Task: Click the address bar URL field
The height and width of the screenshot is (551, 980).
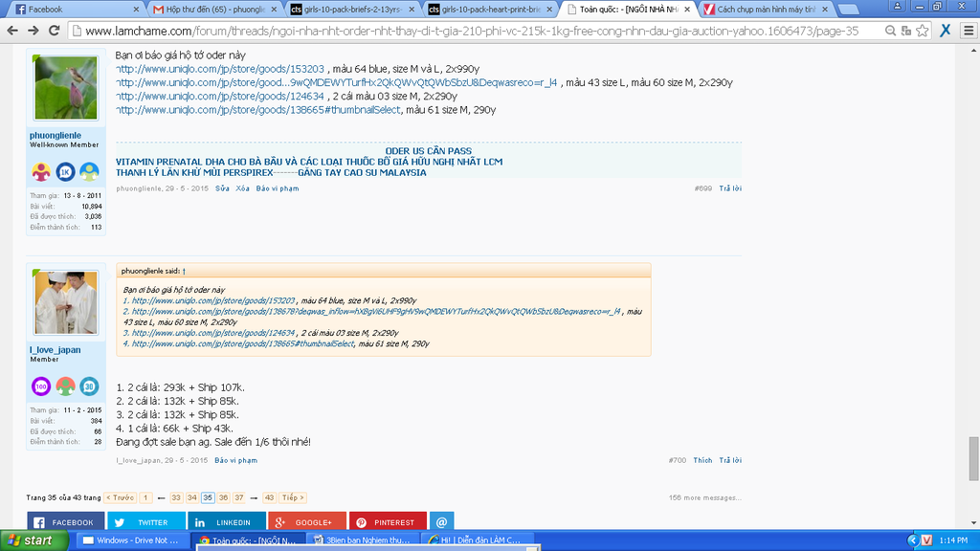Action: click(479, 30)
